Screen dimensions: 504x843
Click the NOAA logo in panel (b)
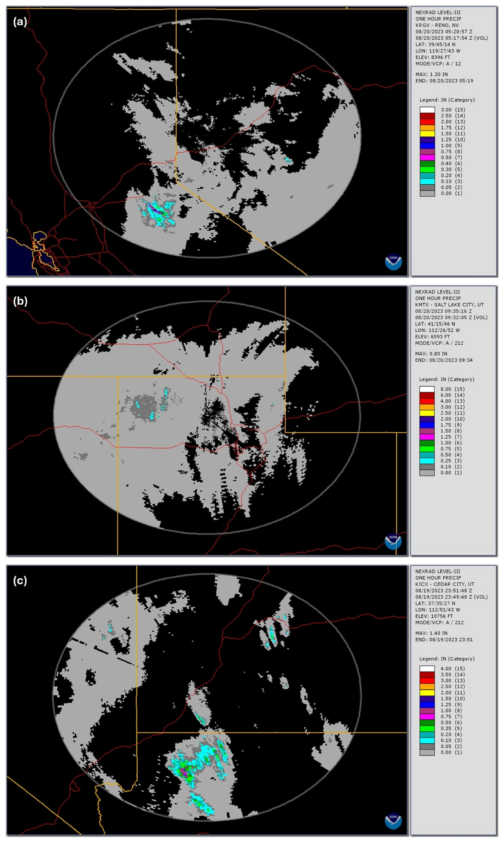click(393, 541)
